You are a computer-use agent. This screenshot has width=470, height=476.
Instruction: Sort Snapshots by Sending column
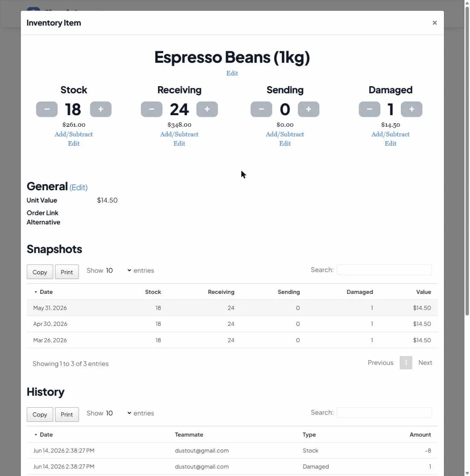289,292
